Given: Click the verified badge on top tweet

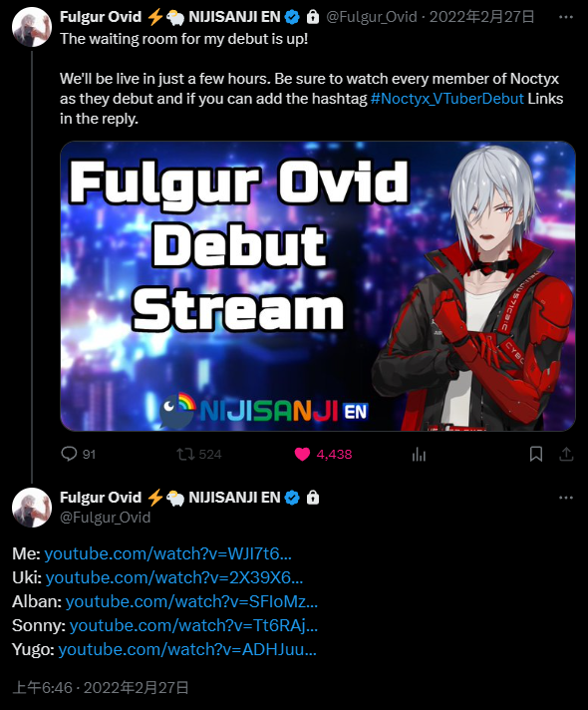Looking at the screenshot, I should click(293, 17).
